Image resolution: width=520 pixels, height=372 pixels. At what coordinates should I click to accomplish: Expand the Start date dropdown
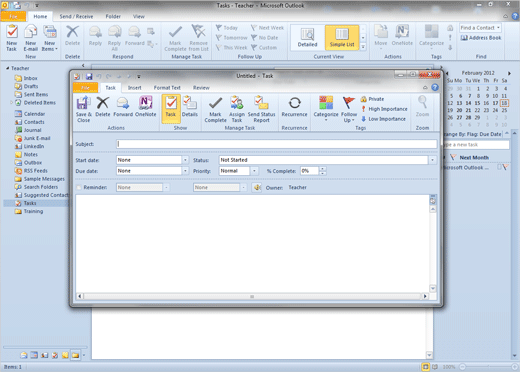pyautogui.click(x=185, y=160)
